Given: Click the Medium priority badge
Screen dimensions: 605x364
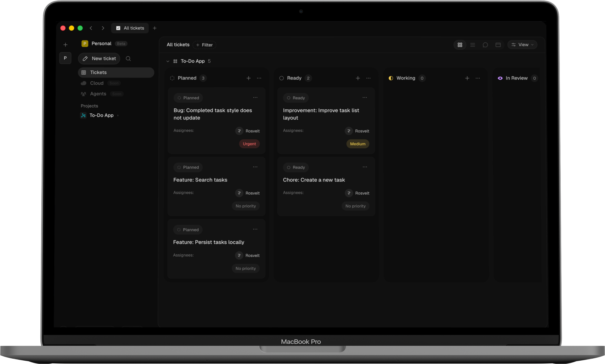Looking at the screenshot, I should (358, 144).
